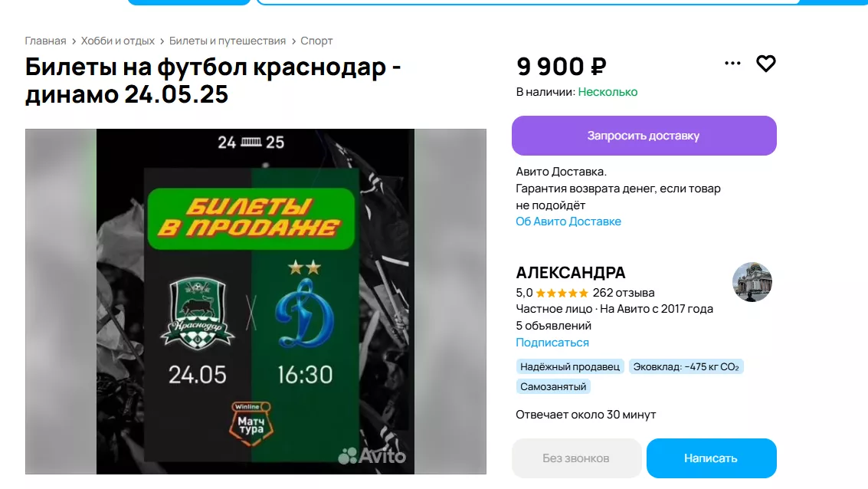Open Хобби и отдых breadcrumb category
Image resolution: width=868 pixels, height=489 pixels.
pos(117,41)
